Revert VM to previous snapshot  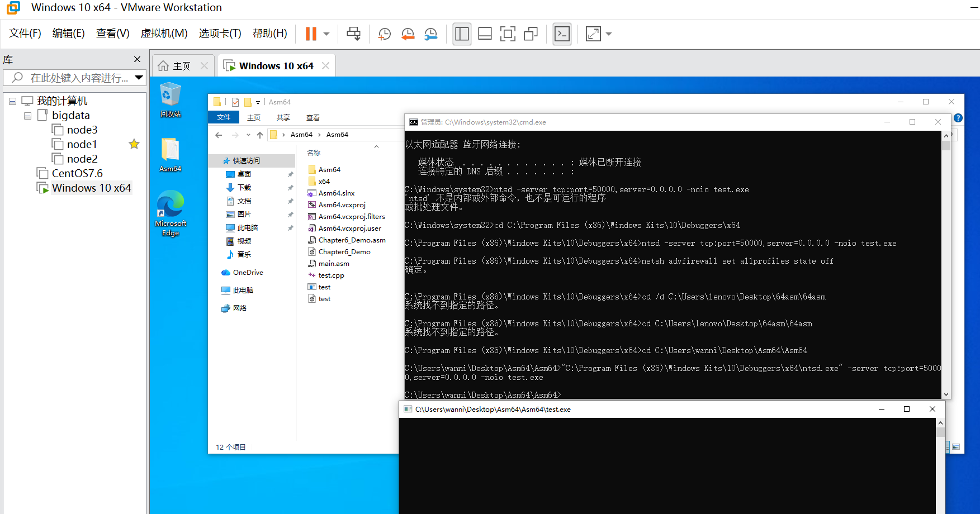[x=408, y=34]
